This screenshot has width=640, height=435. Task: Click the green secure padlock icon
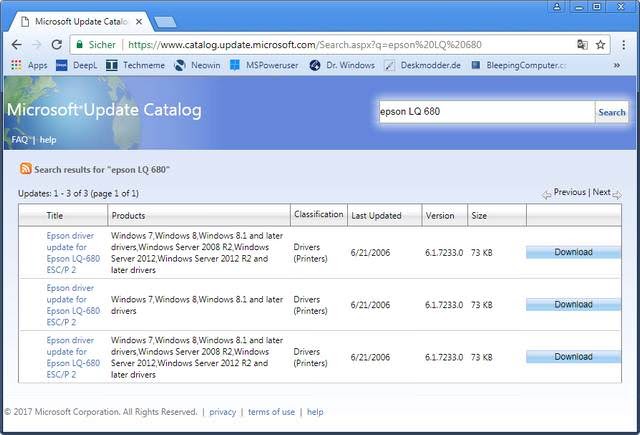(x=80, y=44)
